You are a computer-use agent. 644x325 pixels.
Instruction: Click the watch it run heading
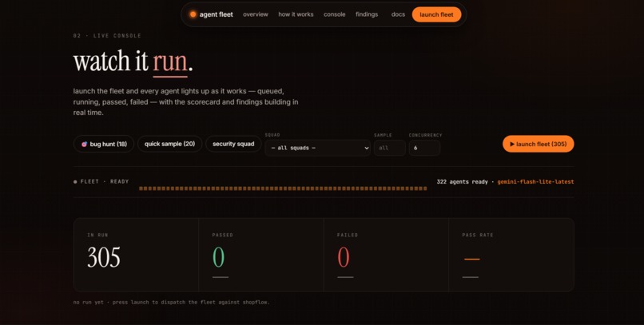click(133, 62)
